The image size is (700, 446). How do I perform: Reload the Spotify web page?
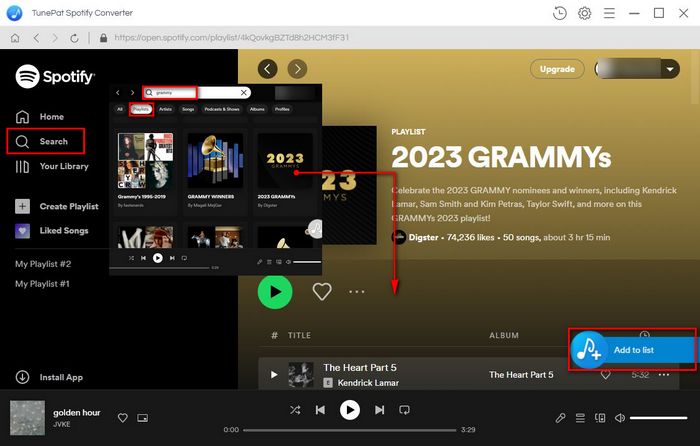coord(75,38)
